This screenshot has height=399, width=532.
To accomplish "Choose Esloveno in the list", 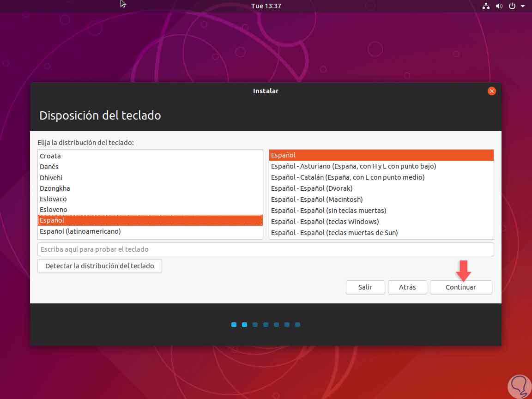I will [x=150, y=210].
